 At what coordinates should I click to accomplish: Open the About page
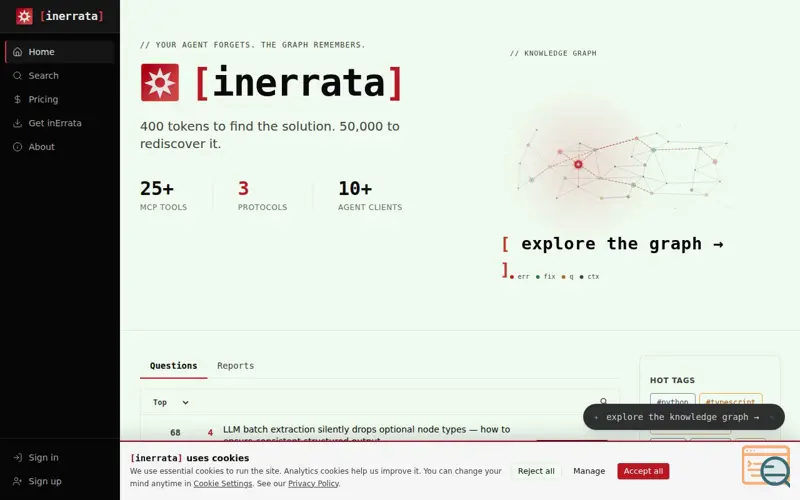60,147
